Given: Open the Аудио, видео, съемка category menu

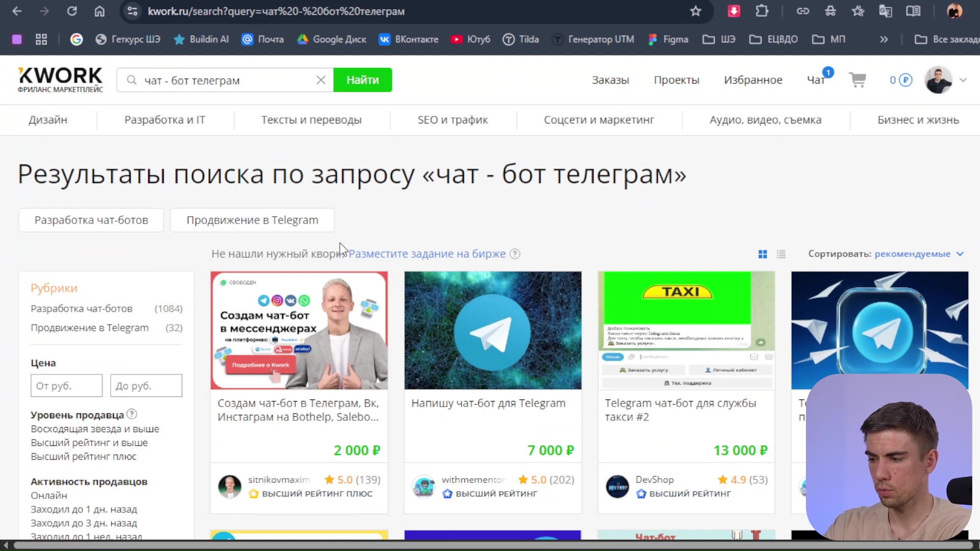Looking at the screenshot, I should coord(765,120).
